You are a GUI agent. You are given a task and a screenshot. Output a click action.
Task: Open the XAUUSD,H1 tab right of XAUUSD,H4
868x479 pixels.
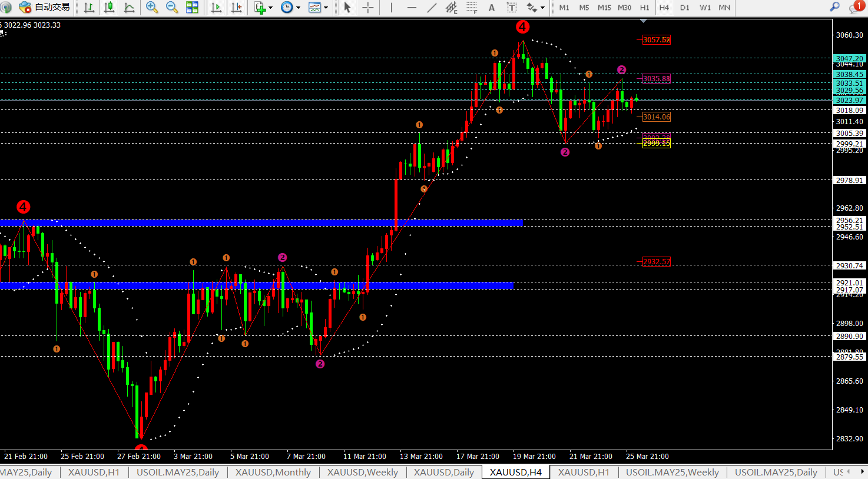click(584, 472)
